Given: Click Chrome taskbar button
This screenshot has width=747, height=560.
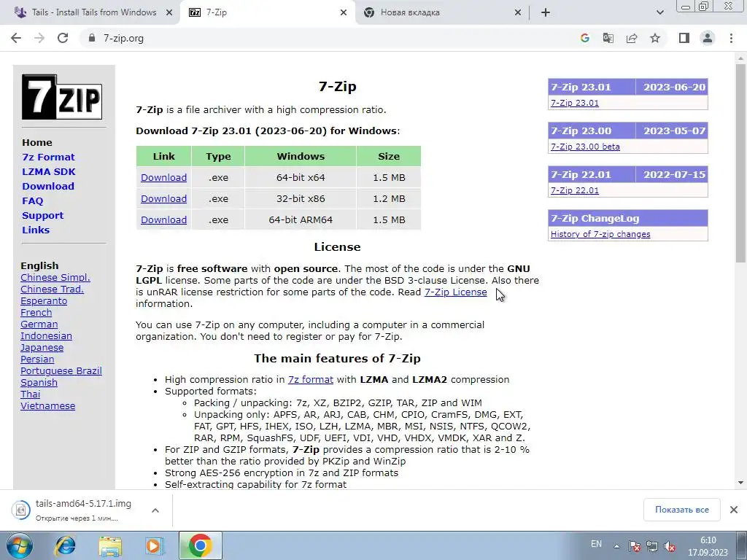Looking at the screenshot, I should click(200, 545).
